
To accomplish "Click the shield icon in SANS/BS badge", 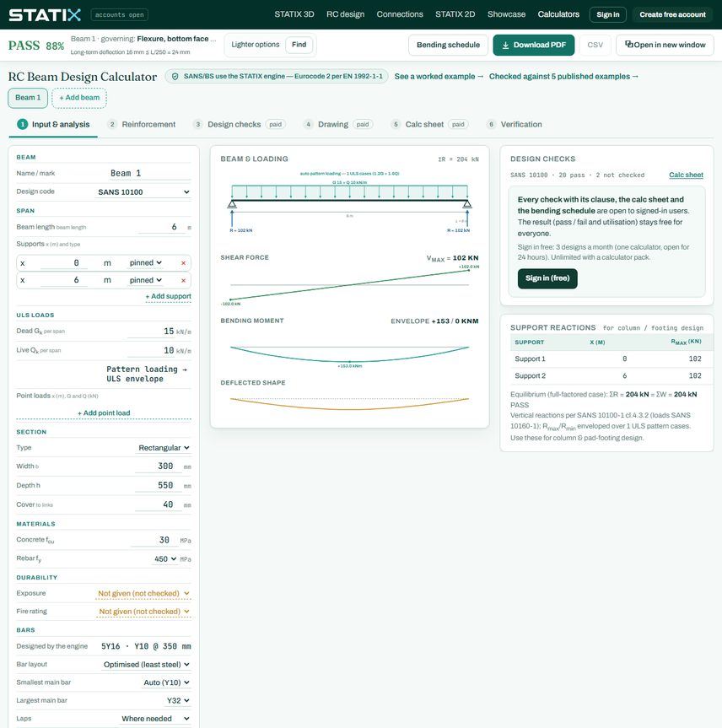I will [x=175, y=76].
